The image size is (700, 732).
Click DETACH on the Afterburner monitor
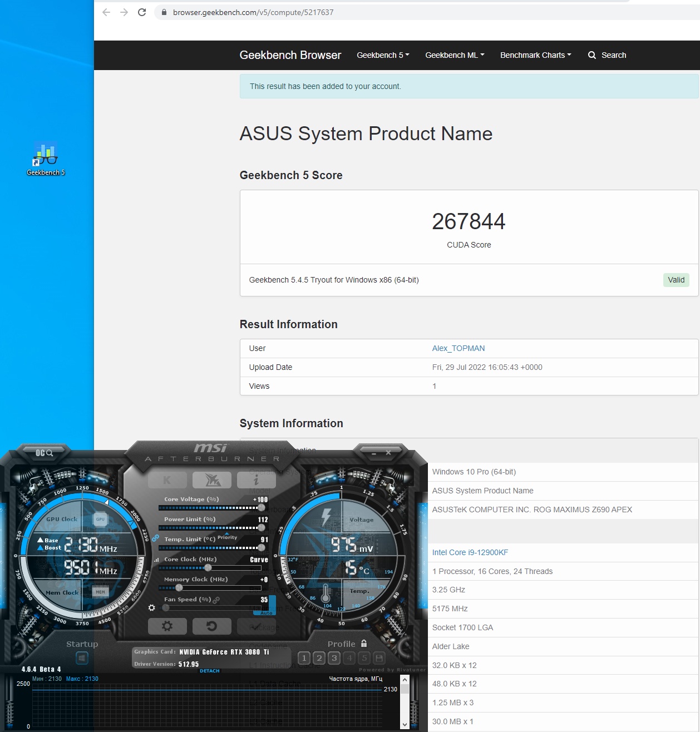210,671
